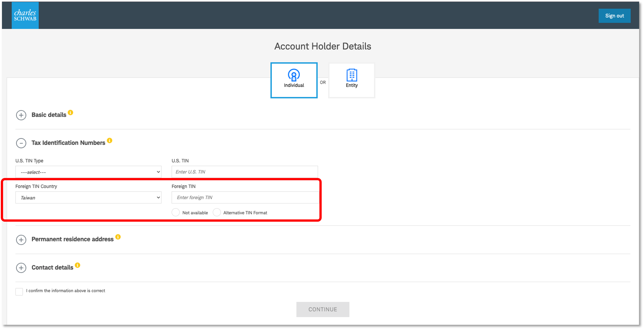Click info icon beside Contact details

(78, 265)
